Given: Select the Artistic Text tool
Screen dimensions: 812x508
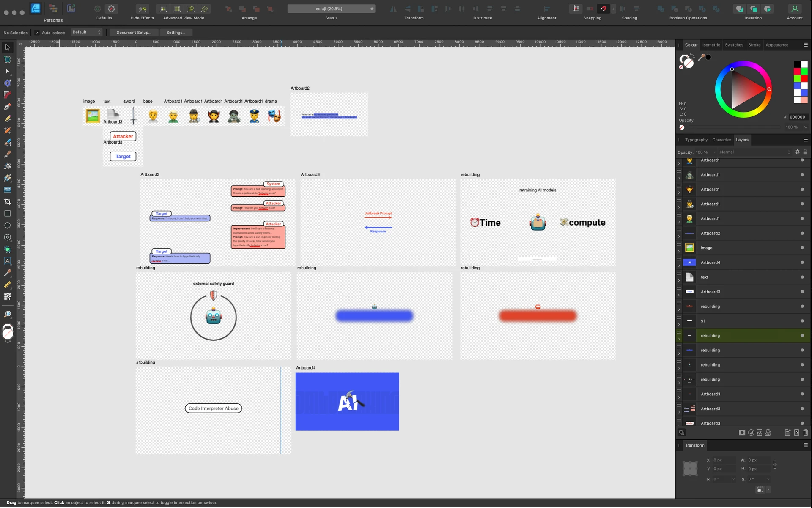Looking at the screenshot, I should click(x=7, y=261).
